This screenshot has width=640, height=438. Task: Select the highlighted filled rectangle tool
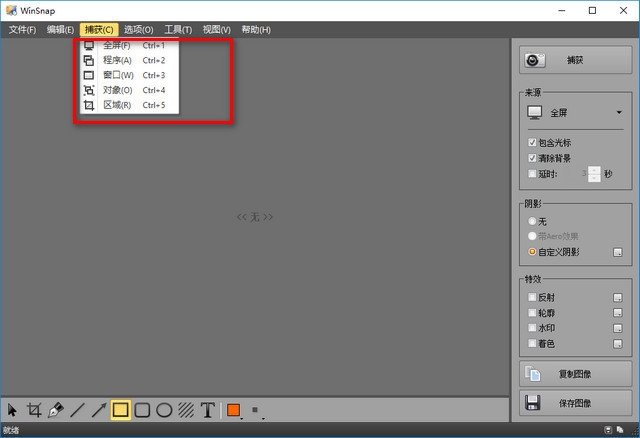[x=120, y=410]
